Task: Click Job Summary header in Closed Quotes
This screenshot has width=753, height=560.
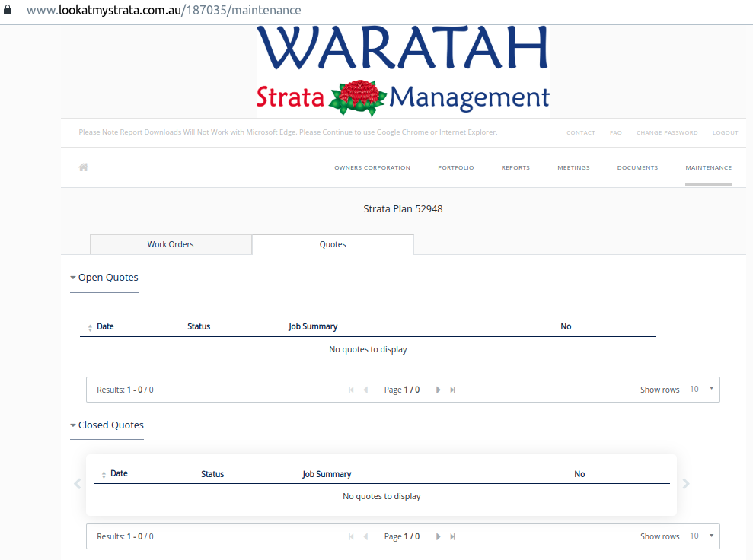Action: pyautogui.click(x=327, y=474)
